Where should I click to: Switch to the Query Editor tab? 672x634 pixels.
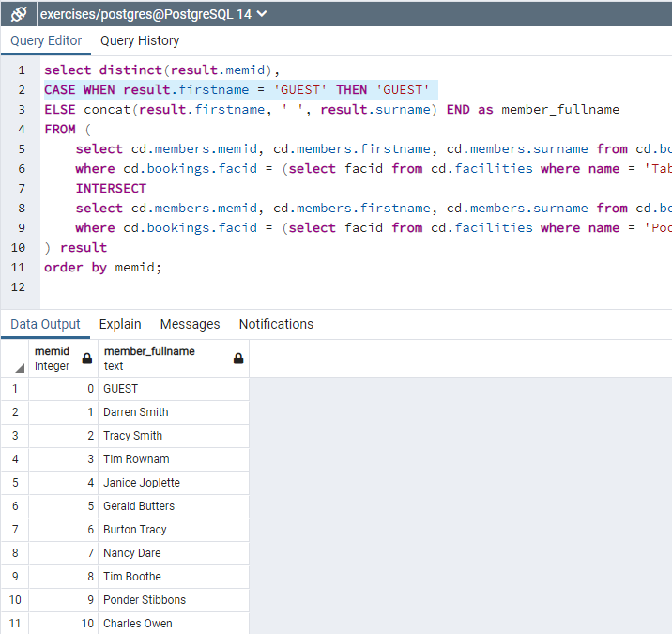(46, 40)
